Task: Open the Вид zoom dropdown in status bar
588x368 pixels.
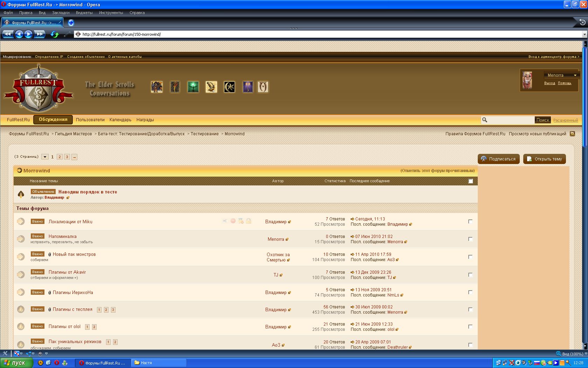Action: 573,354
